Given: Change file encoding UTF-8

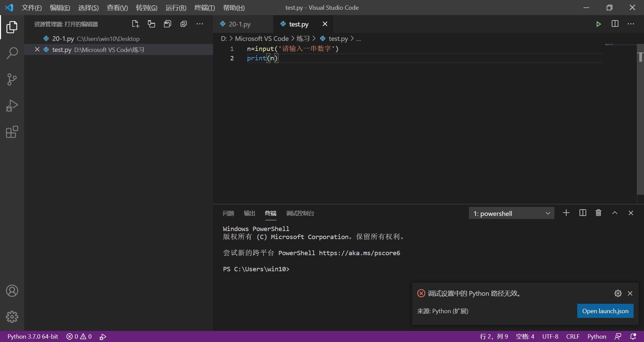Looking at the screenshot, I should [550, 336].
